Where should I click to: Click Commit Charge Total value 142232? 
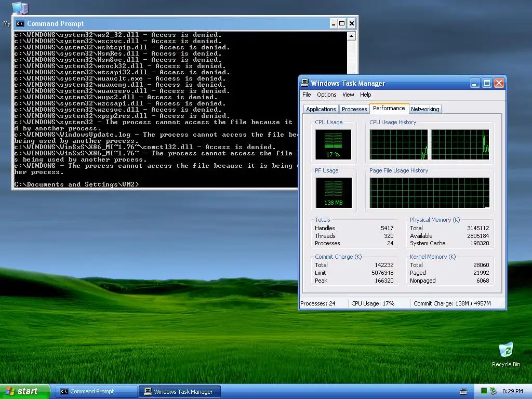384,265
